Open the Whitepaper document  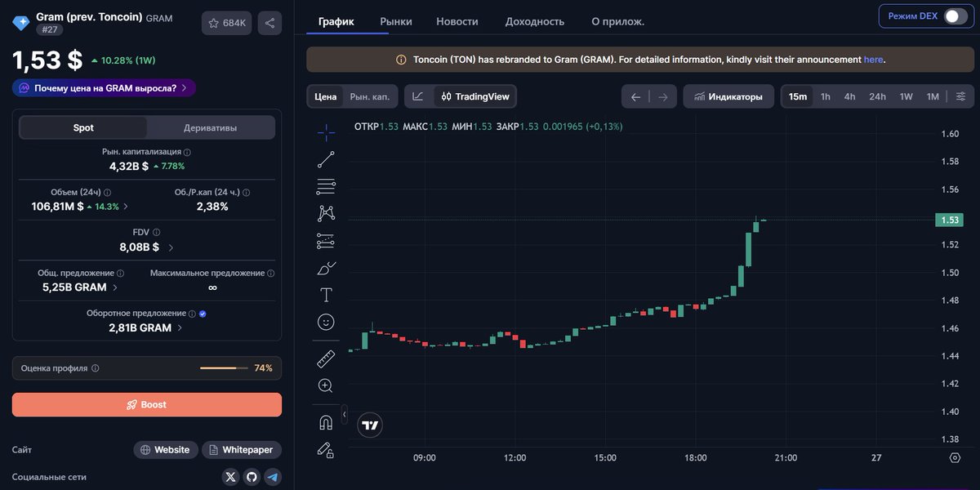click(x=242, y=450)
